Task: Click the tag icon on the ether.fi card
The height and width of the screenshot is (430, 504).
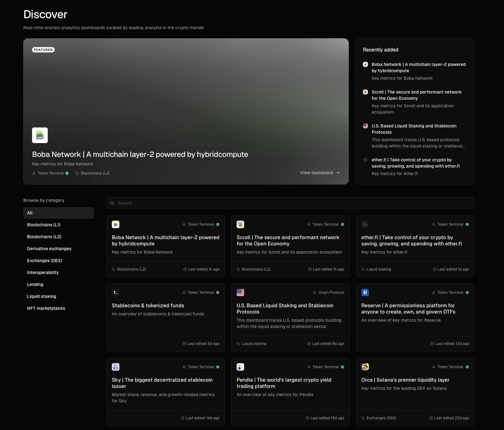Action: point(363,269)
